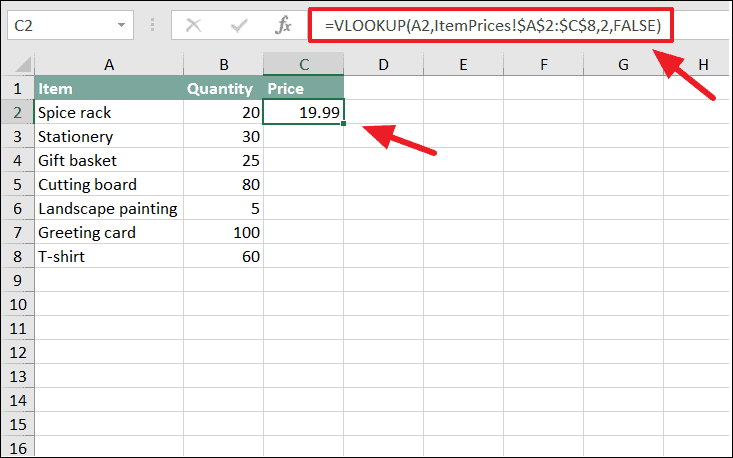The width and height of the screenshot is (733, 458).
Task: Click the "Item" header cell
Action: click(x=109, y=88)
